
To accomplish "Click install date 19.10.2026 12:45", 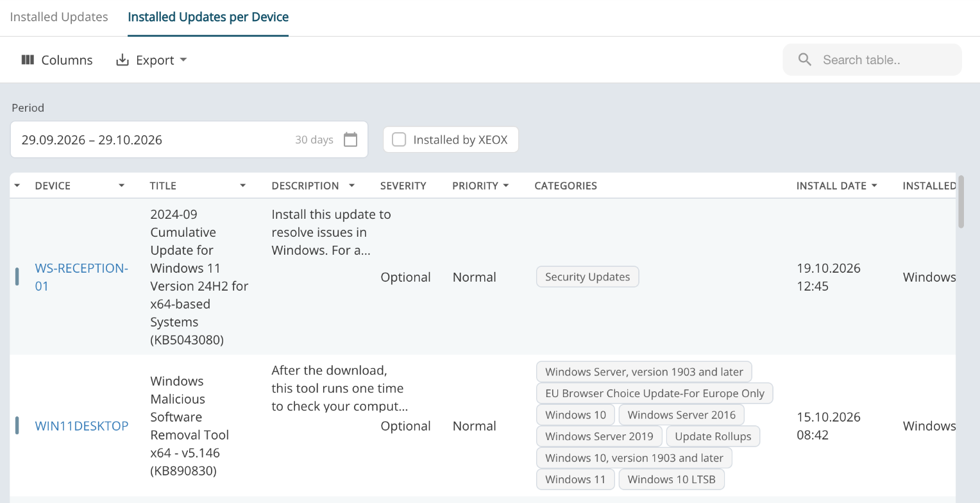I will pyautogui.click(x=829, y=277).
